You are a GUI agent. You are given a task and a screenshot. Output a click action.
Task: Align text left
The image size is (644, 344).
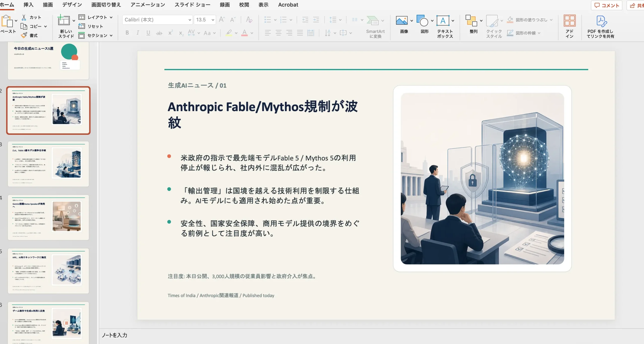pos(268,33)
